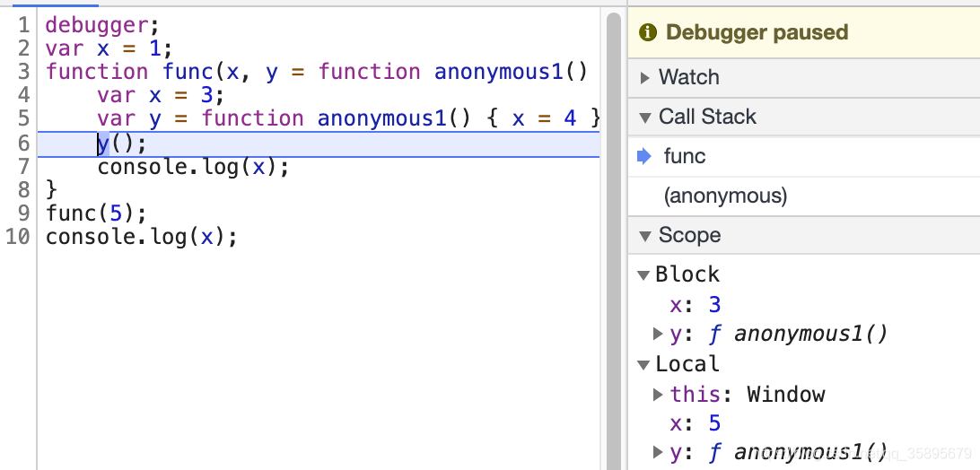Click the 'debugger;' statement on line 1
Screen dimensions: 980x470
click(x=103, y=26)
